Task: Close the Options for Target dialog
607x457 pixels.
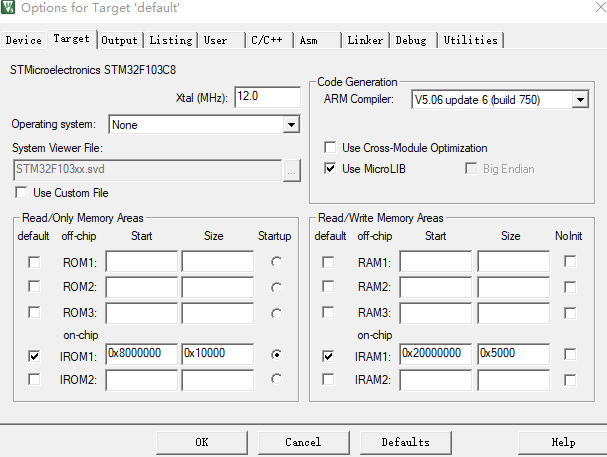Action: pos(600,7)
